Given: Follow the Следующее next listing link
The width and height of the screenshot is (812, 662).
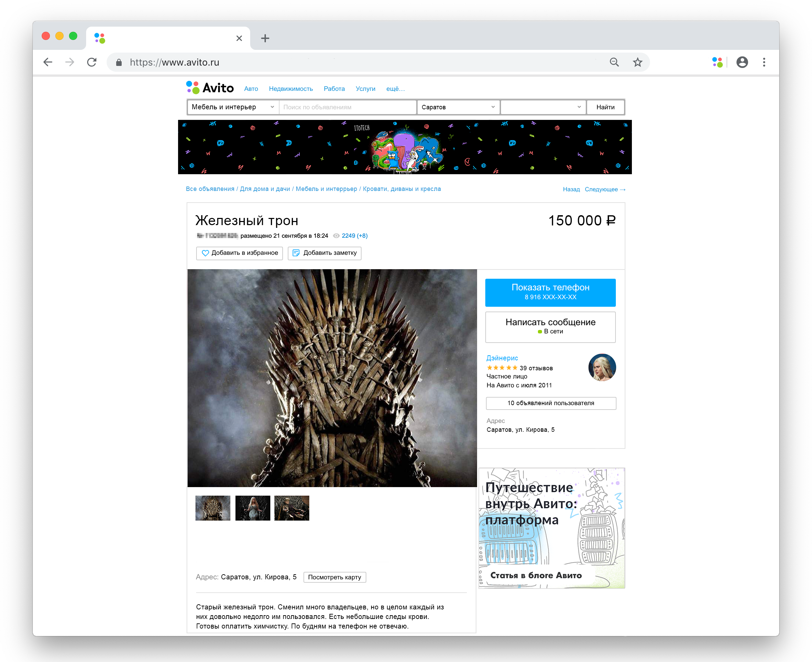Looking at the screenshot, I should [605, 190].
